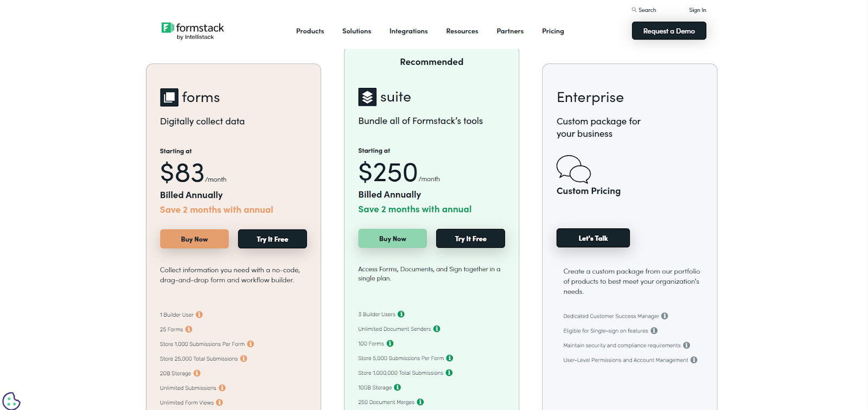Click Buy Now on suite plan

(x=392, y=239)
